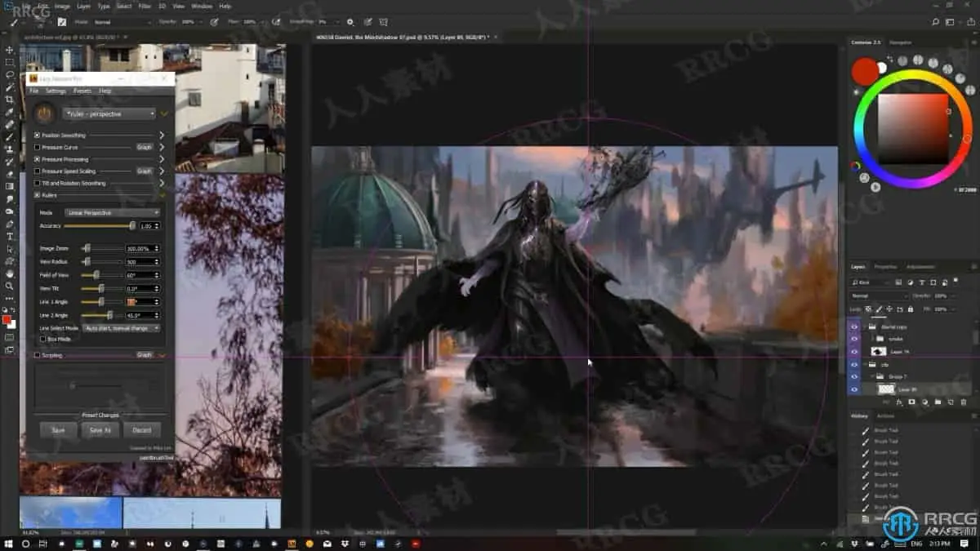Click the Coolorus foreground red circle
This screenshot has width=980, height=551.
point(865,71)
